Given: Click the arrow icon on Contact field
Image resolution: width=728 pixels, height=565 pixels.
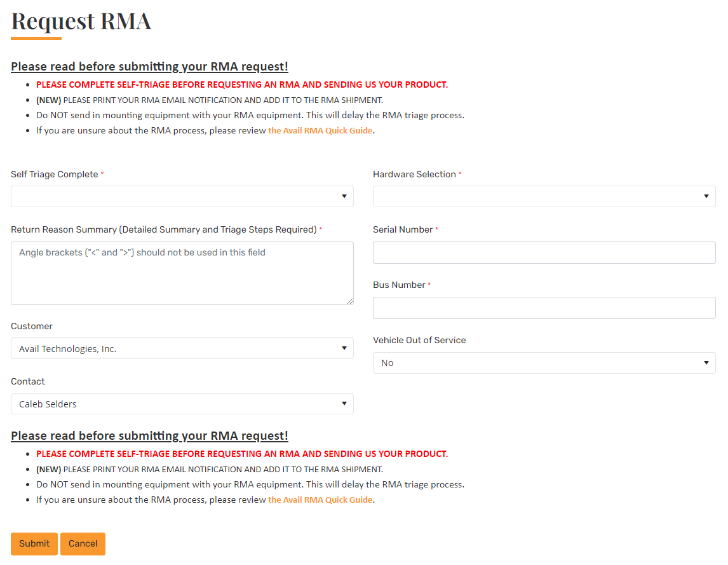Looking at the screenshot, I should pos(344,404).
